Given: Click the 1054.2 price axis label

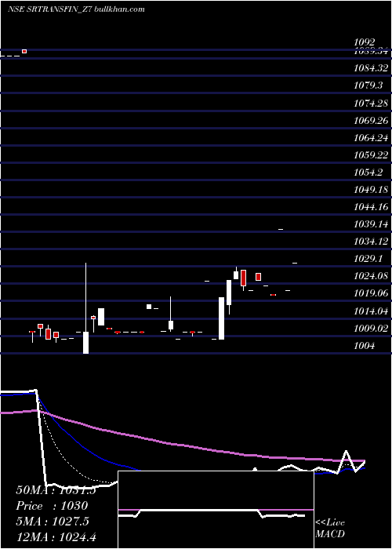Looking at the screenshot, I should tap(368, 173).
